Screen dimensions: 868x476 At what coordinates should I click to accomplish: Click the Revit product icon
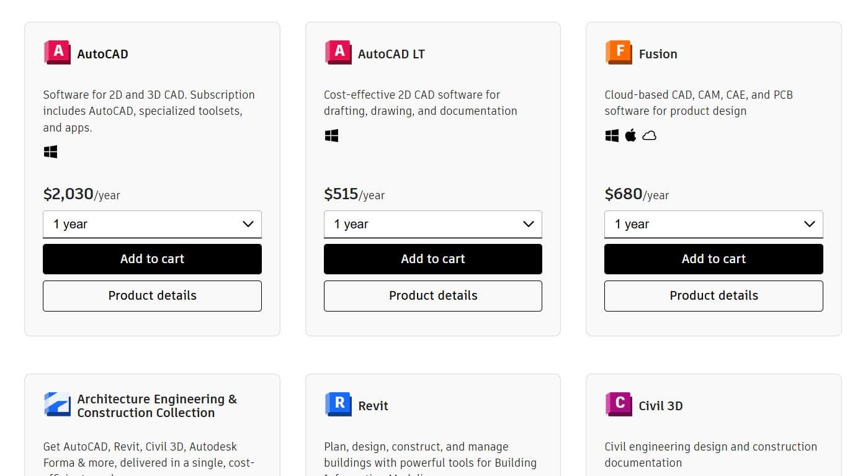point(337,404)
